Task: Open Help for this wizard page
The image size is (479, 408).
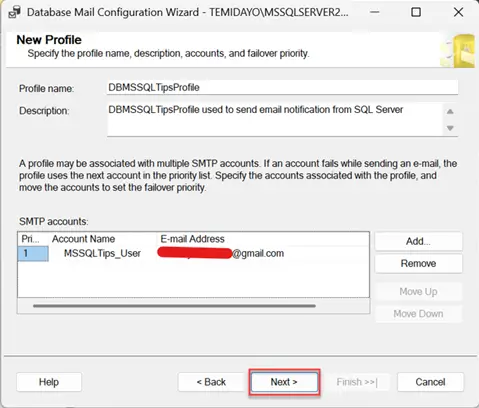Action: (49, 382)
